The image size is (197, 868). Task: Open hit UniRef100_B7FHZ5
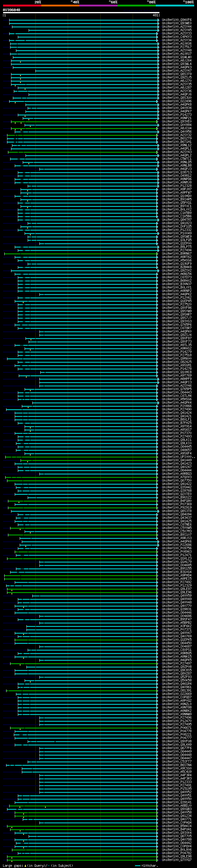[177, 423]
